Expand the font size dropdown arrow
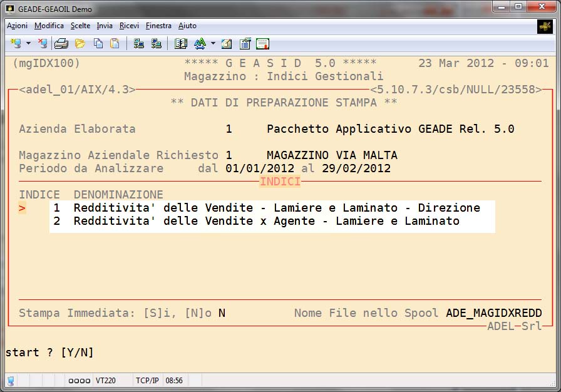This screenshot has height=392, width=561. [x=213, y=43]
